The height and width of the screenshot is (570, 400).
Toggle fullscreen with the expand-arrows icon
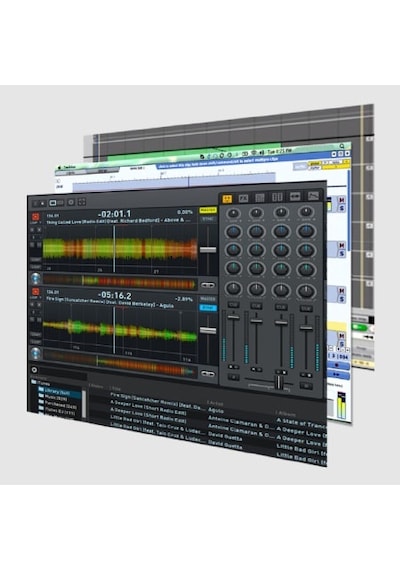82,202
